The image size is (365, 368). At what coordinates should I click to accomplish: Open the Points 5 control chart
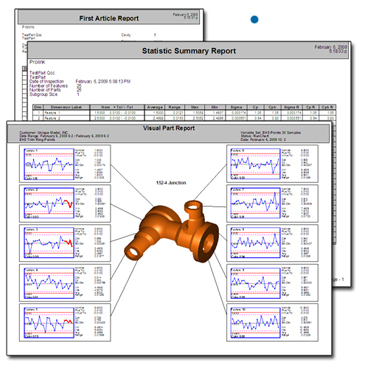point(49,322)
